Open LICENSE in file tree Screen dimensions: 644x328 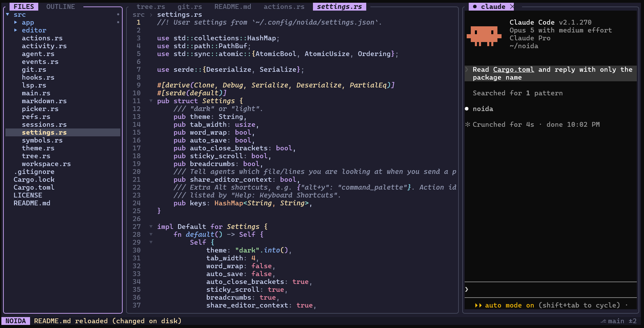tap(28, 195)
